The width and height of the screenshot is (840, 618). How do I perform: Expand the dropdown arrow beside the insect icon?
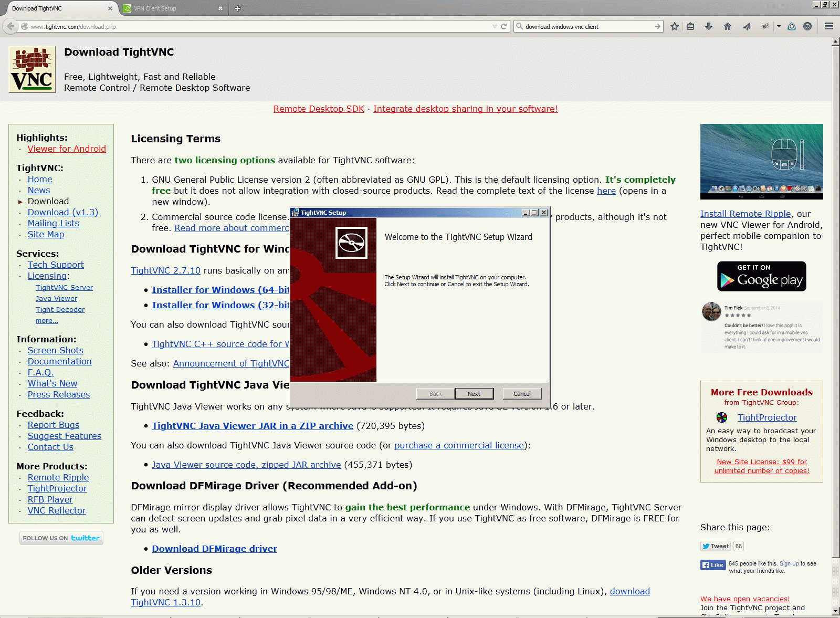(779, 26)
